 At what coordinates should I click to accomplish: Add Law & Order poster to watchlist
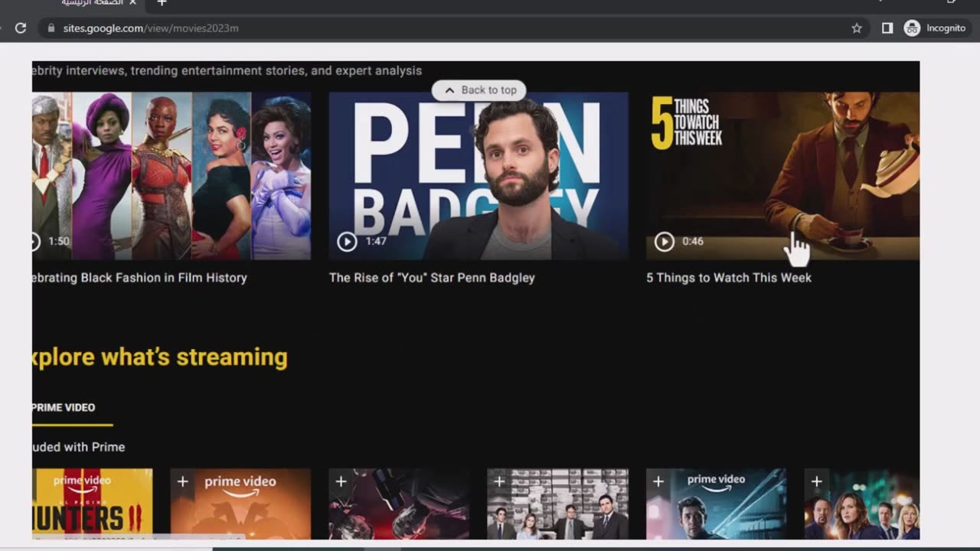pyautogui.click(x=816, y=481)
